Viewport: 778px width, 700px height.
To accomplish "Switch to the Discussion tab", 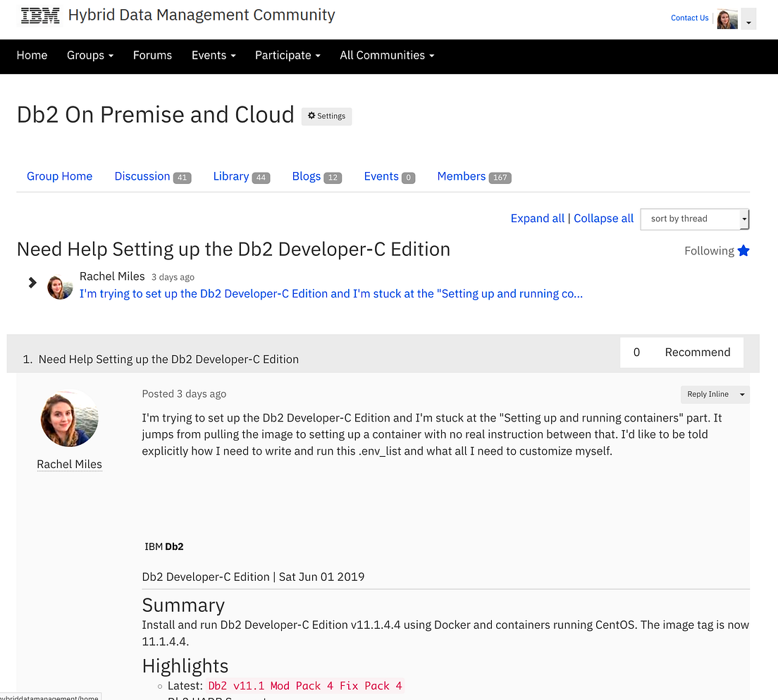I will (x=142, y=176).
